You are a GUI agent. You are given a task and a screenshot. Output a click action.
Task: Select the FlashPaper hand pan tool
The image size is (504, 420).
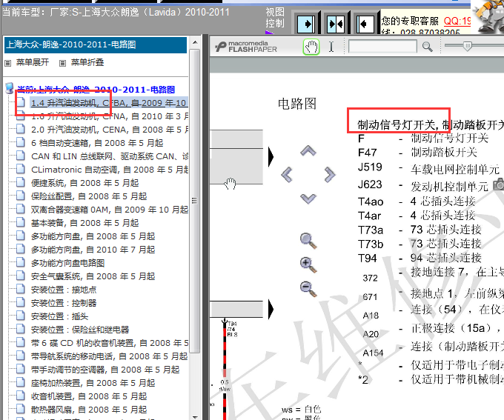[x=311, y=47]
